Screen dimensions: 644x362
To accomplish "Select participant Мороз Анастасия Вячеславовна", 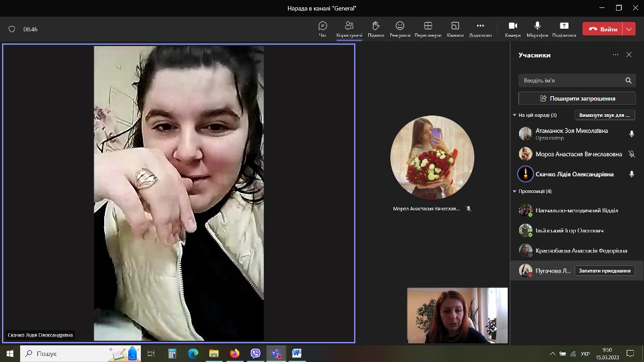I will pos(577,154).
